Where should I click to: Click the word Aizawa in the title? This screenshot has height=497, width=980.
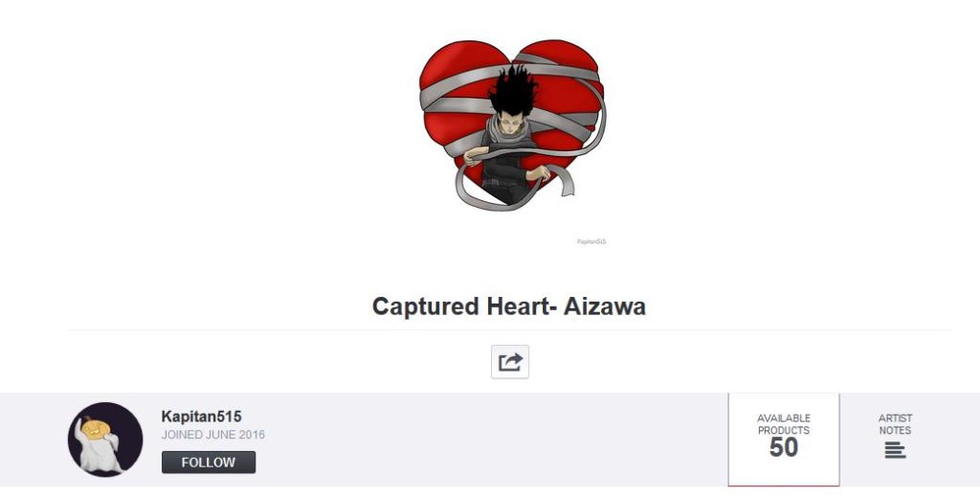click(x=605, y=306)
